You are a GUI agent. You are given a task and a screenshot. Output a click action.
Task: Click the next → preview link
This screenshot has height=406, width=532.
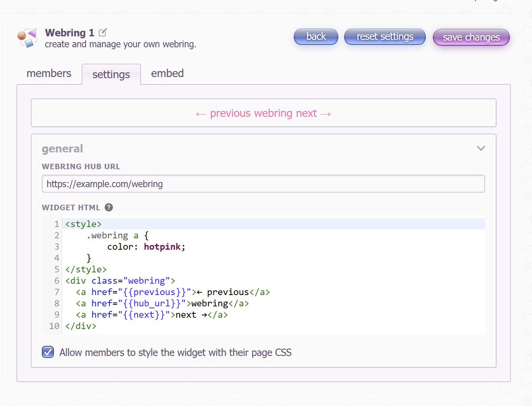314,113
